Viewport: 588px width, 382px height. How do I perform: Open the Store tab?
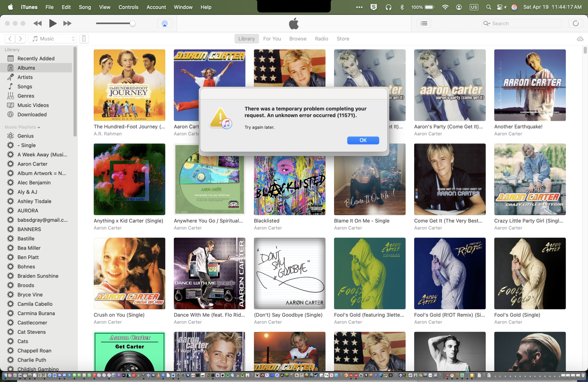343,39
